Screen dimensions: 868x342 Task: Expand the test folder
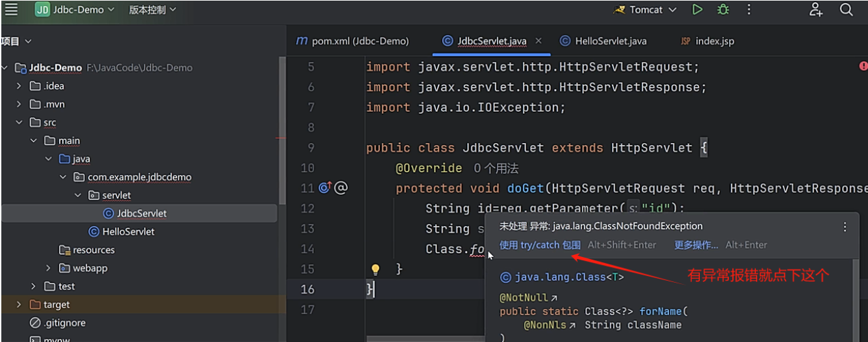click(x=34, y=287)
